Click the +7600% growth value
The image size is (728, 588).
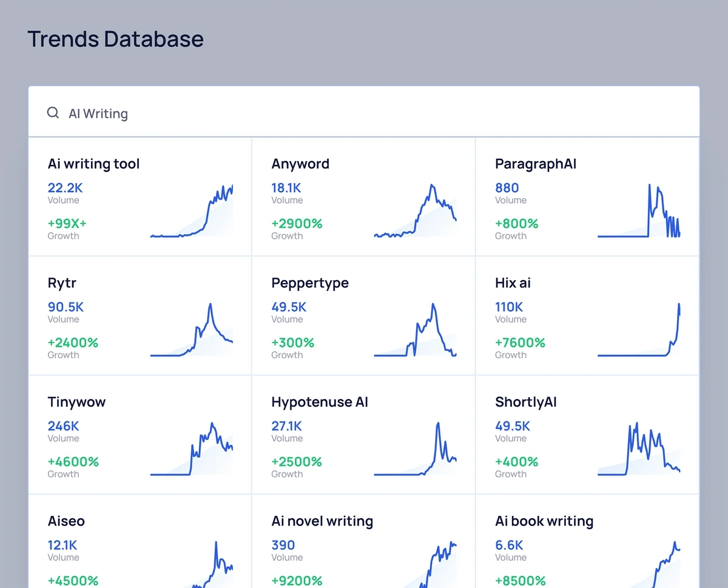(x=521, y=342)
